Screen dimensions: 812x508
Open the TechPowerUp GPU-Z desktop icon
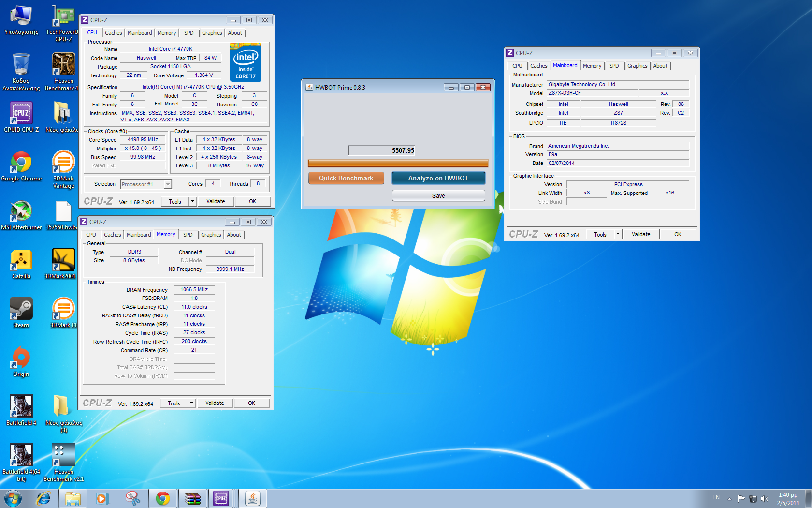tap(63, 23)
